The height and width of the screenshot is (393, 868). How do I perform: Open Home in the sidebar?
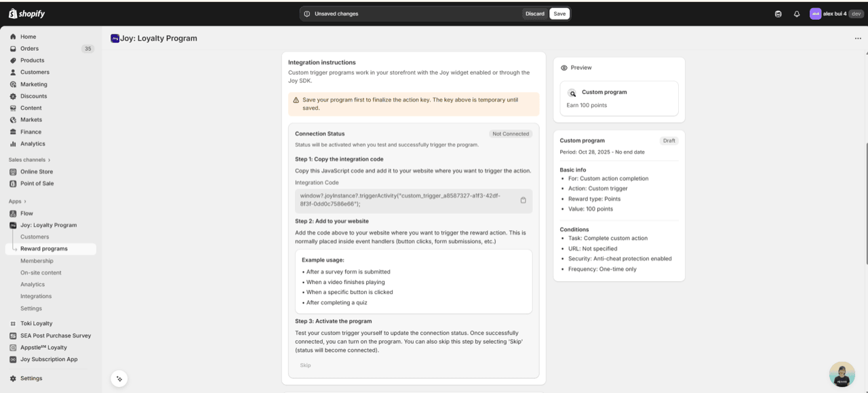28,37
